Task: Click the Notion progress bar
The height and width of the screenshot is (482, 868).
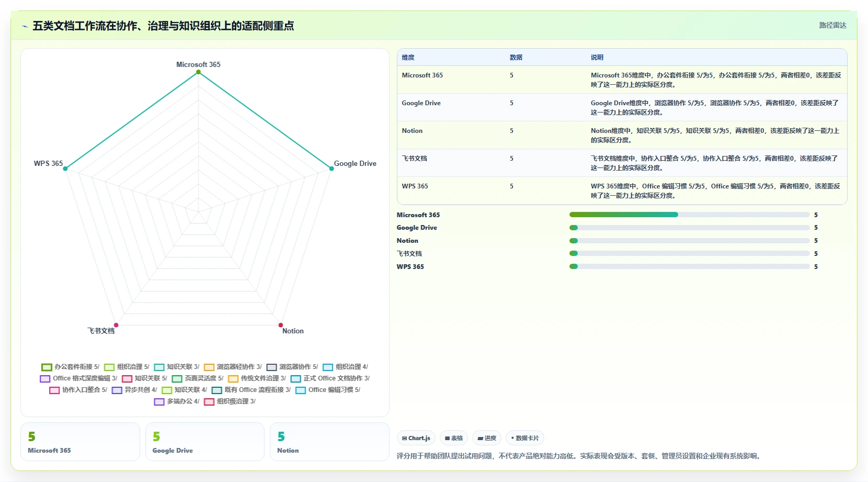Action: 689,241
